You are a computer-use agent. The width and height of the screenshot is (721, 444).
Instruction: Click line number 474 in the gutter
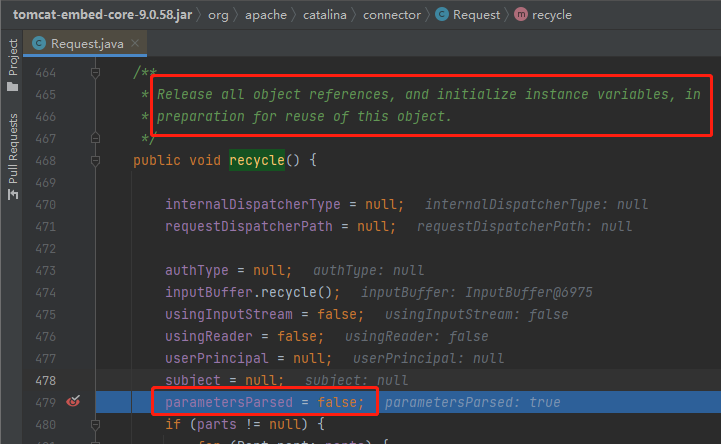coord(46,292)
